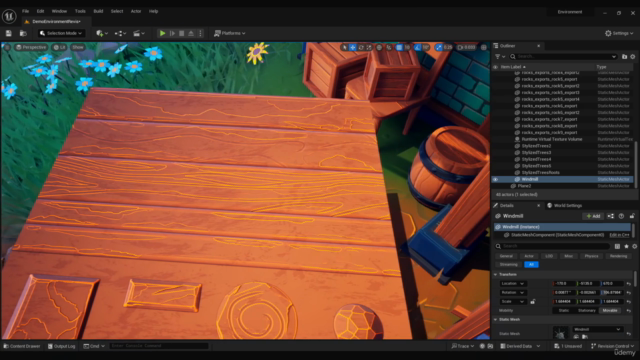Screen dimensions: 640x360
Task: Open the editor Settings menu
Action: (x=619, y=33)
